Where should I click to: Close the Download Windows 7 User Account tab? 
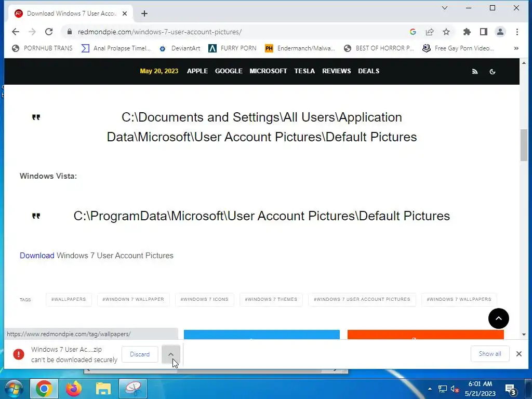click(125, 14)
